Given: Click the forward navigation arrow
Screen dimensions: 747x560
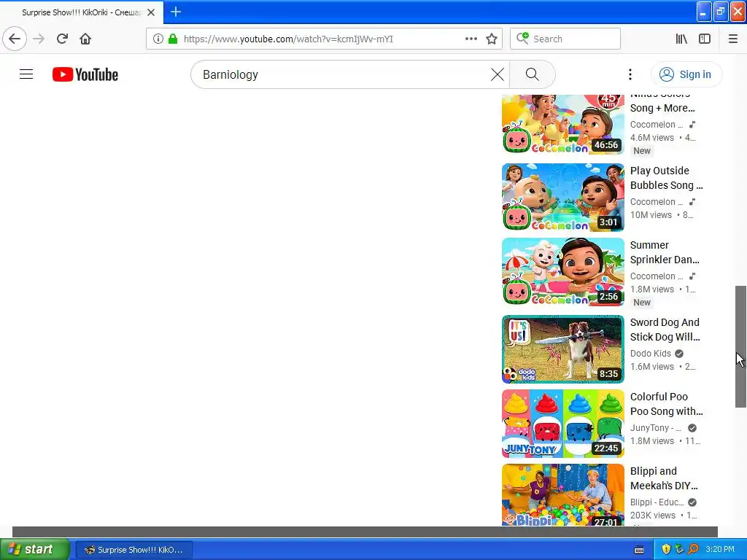Looking at the screenshot, I should (39, 39).
